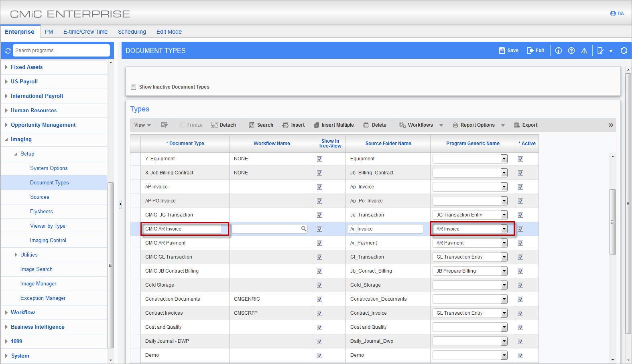The height and width of the screenshot is (364, 632).
Task: Switch to the Scheduling tab
Action: click(x=132, y=32)
